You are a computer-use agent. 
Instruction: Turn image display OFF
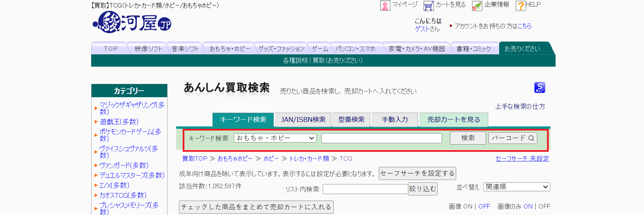pyautogui.click(x=484, y=206)
